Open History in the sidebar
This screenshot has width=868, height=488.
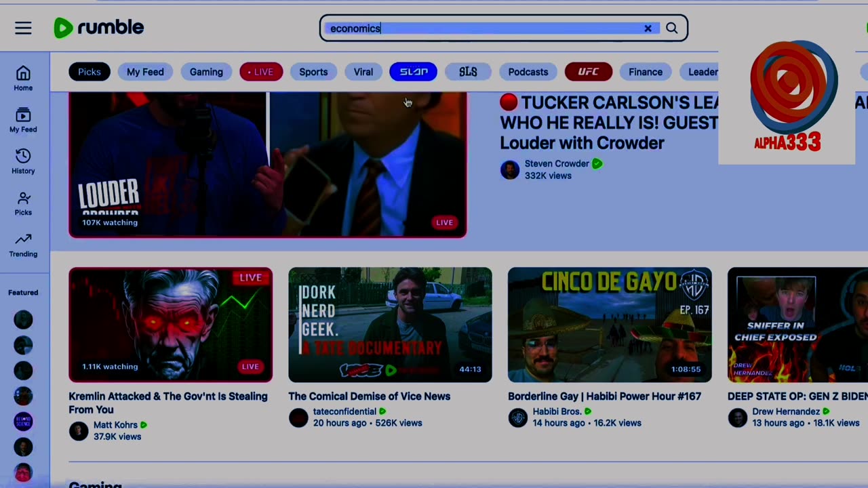click(x=23, y=161)
